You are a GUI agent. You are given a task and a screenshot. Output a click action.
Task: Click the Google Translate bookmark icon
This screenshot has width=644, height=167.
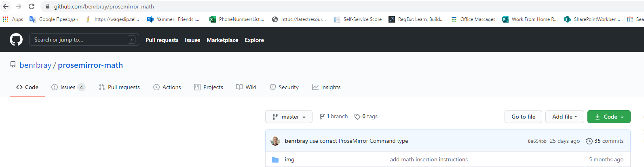pos(33,19)
